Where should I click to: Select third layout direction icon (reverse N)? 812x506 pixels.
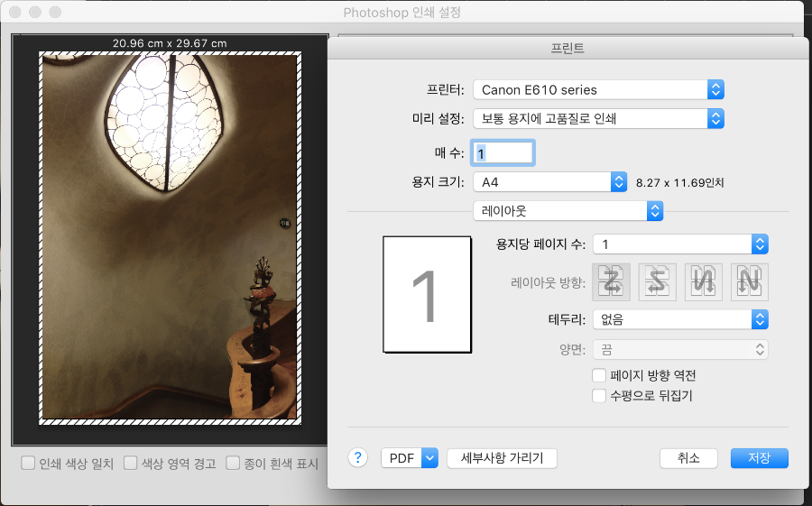tap(703, 282)
